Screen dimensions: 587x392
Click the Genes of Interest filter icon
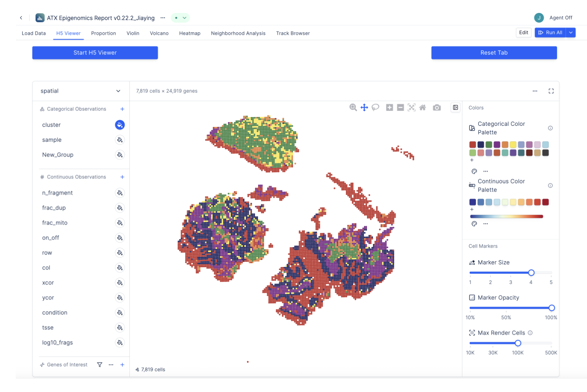[x=99, y=365]
